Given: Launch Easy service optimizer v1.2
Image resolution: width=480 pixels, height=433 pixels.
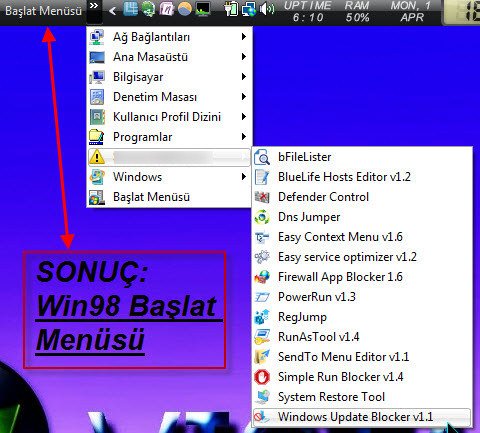Looking at the screenshot, I should (x=362, y=257).
